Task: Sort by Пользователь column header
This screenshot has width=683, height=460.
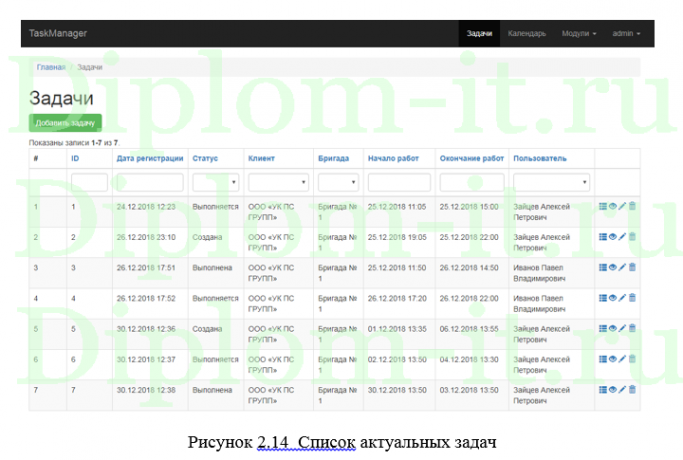Action: (540, 159)
